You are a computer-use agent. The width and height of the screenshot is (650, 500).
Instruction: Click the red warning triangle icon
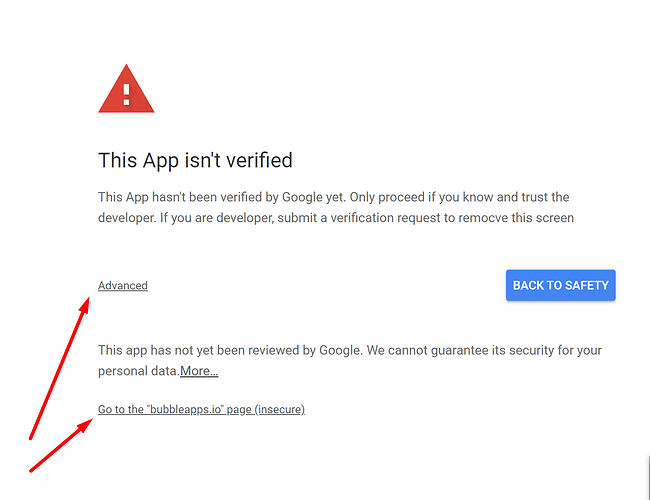click(126, 89)
